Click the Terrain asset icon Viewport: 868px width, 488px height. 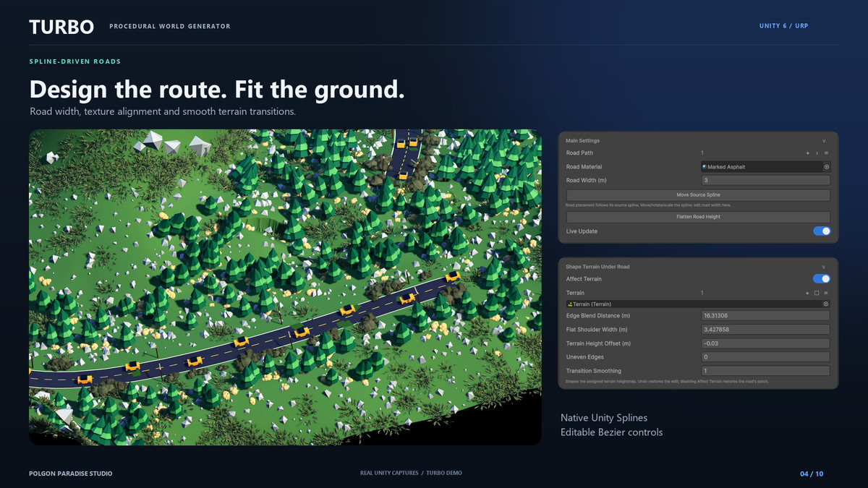coord(569,304)
